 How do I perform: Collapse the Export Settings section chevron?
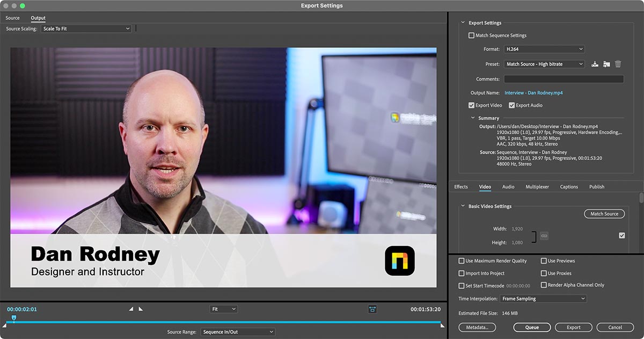tap(462, 23)
